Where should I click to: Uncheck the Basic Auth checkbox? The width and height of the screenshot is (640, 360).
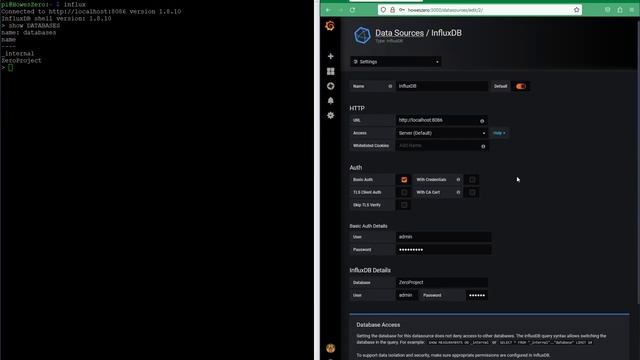[x=404, y=180]
